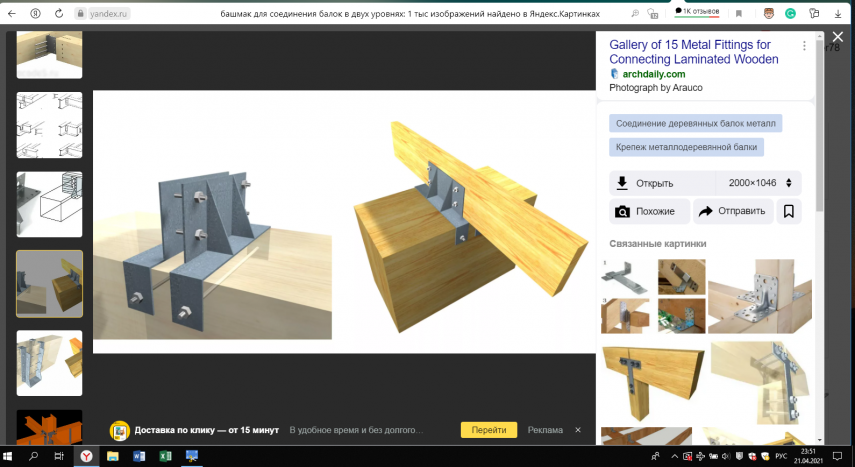Open Excel from the taskbar
Image resolution: width=855 pixels, height=467 pixels.
coord(164,456)
